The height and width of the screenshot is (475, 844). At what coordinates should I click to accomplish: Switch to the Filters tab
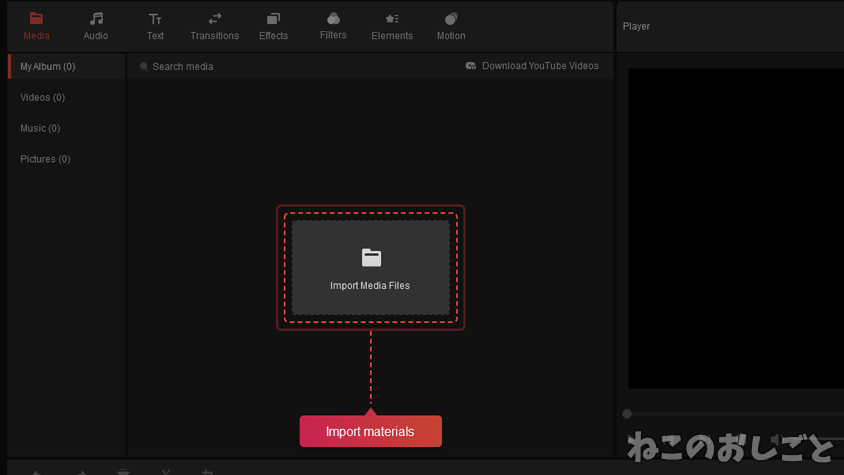click(333, 26)
